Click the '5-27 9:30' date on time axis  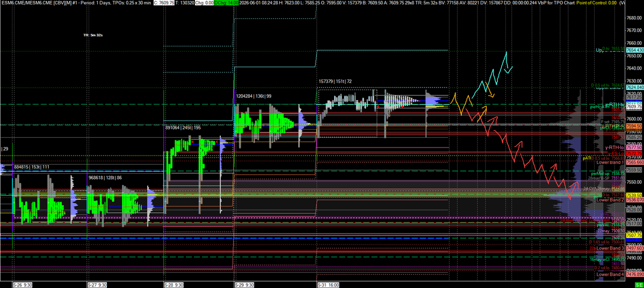96,284
